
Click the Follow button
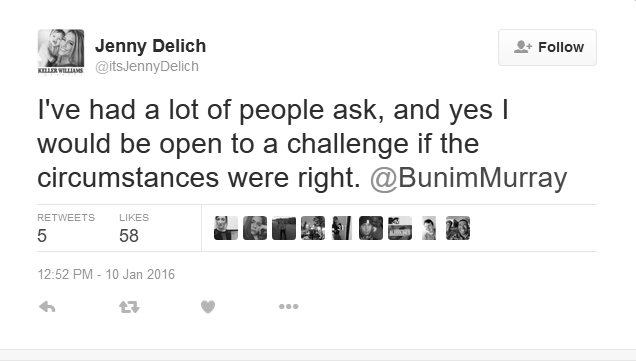click(547, 47)
